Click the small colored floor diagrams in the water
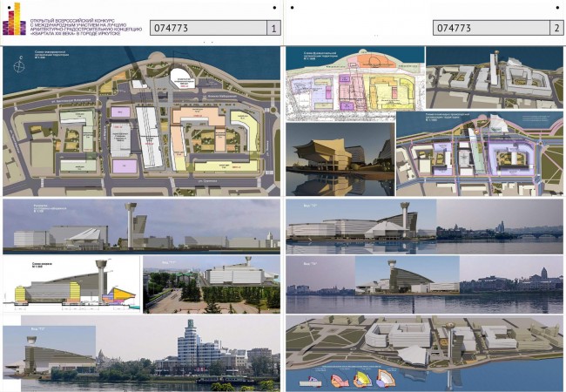The height and width of the screenshot is (392, 566). pos(348,379)
